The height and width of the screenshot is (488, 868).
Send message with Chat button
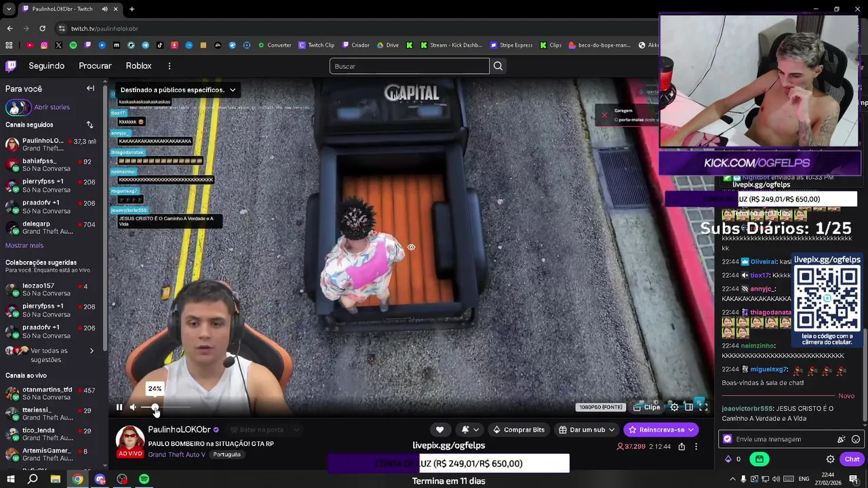[852, 459]
